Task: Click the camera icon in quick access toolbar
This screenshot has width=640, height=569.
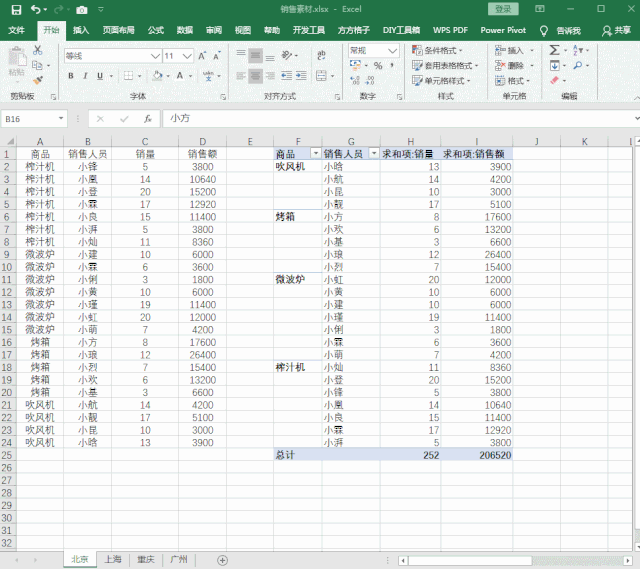Action: pos(82,10)
